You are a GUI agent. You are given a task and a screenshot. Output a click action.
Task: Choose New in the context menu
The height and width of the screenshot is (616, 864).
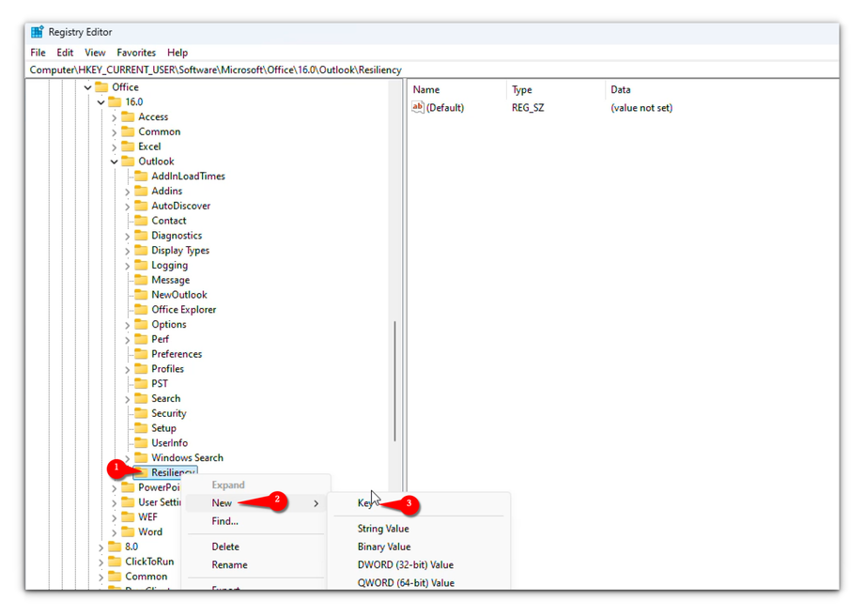255,503
